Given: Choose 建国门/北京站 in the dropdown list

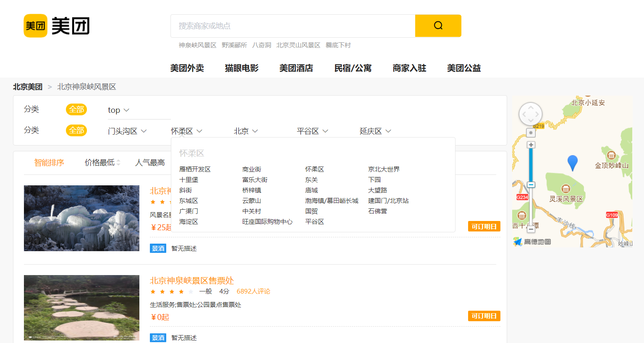Looking at the screenshot, I should pyautogui.click(x=388, y=200).
